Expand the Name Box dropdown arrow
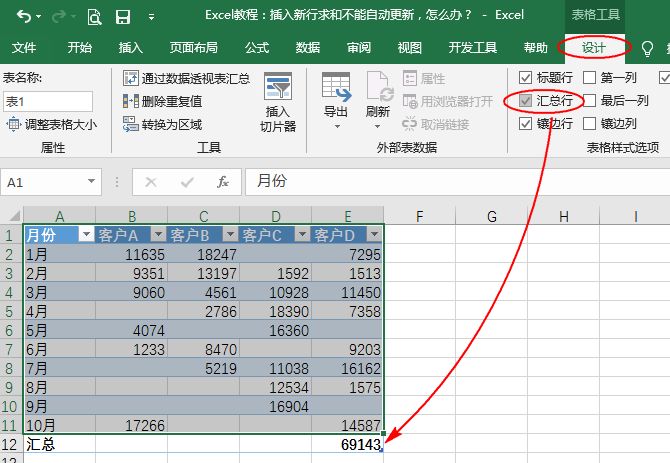 [91, 182]
